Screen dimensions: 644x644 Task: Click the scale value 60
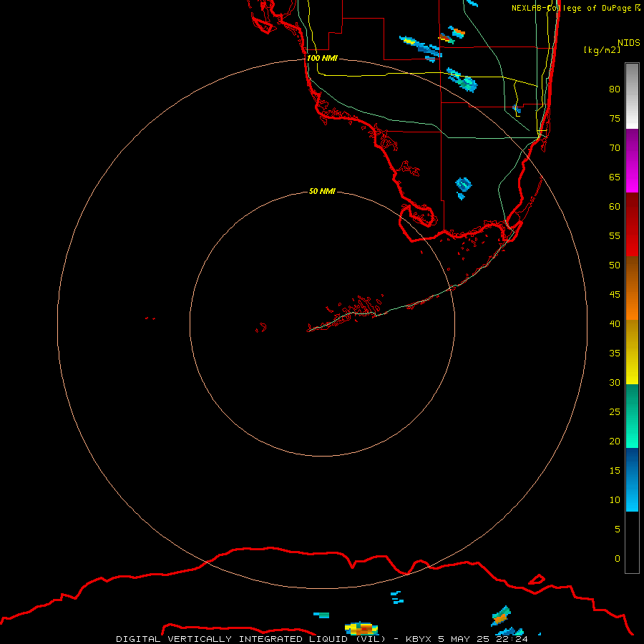615,207
